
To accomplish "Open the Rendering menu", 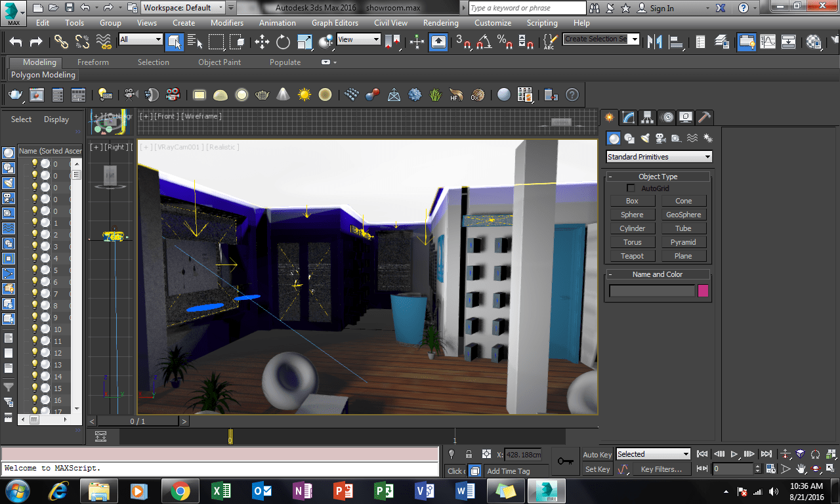I will coord(440,22).
